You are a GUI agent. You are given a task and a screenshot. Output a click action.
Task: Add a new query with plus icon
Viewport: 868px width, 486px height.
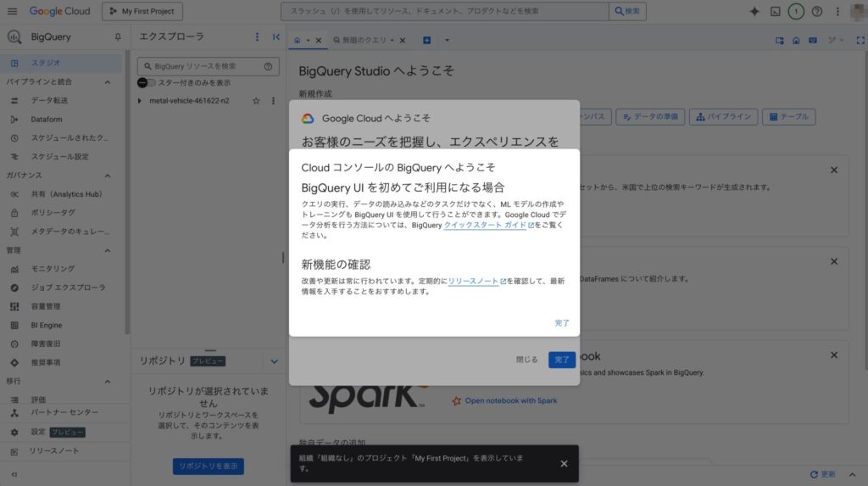point(427,40)
